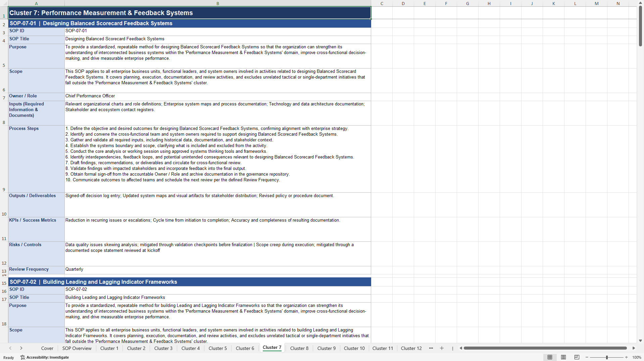Switch to Cluster 12 sheet
Viewport: 644px width, 361px height.
411,348
